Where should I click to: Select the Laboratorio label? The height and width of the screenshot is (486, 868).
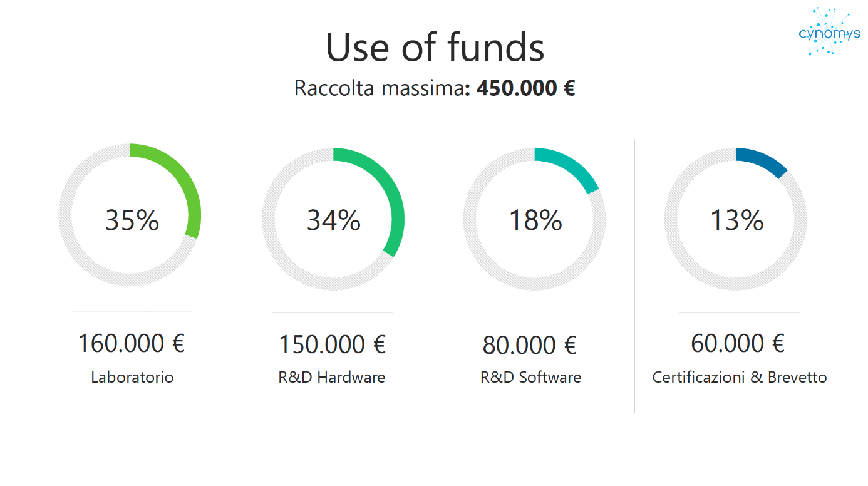132,377
